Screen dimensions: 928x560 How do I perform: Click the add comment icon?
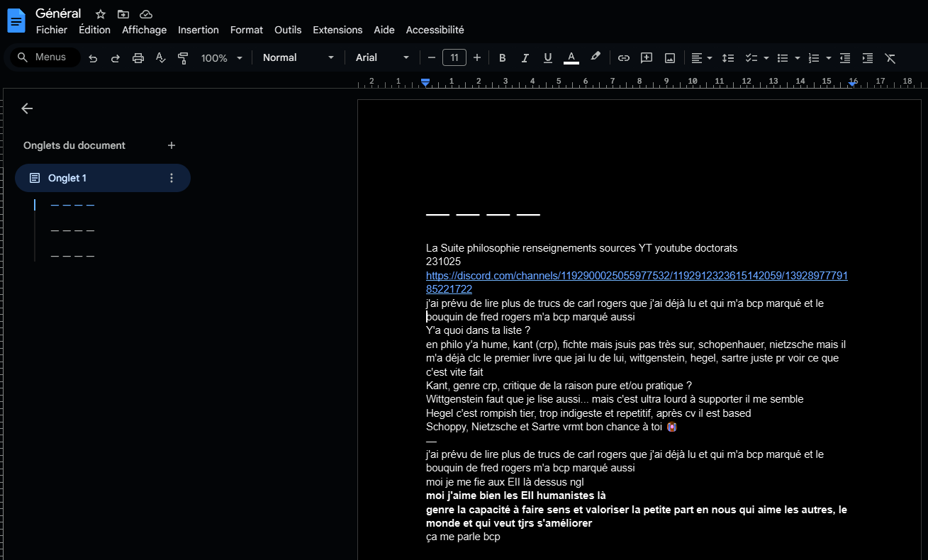[x=647, y=58]
